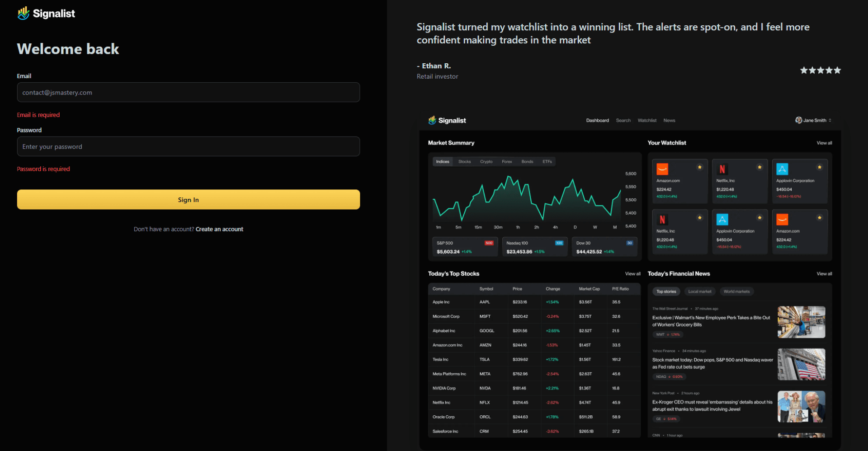Click the Signalist logo in the dashboard preview header
This screenshot has height=451, width=868.
tap(447, 120)
